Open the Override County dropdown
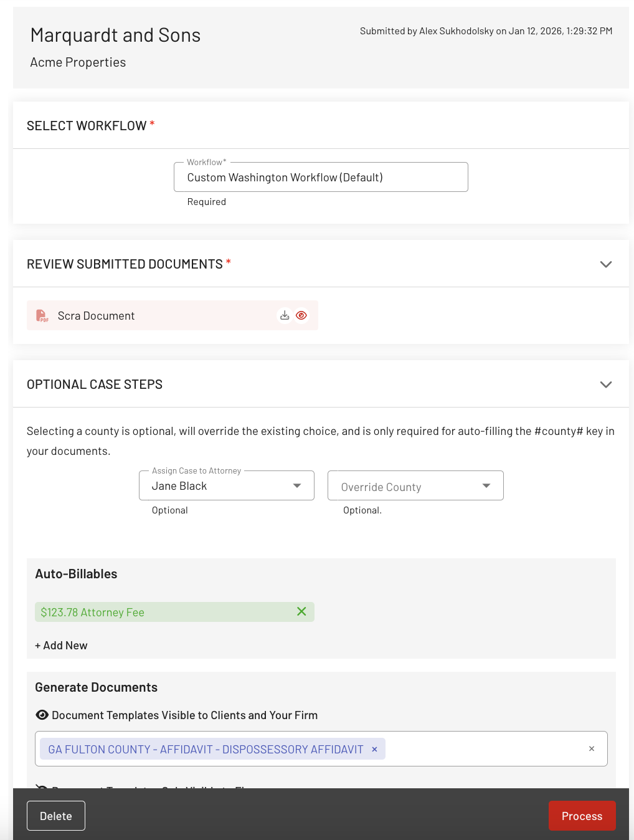The height and width of the screenshot is (840, 634). tap(415, 486)
